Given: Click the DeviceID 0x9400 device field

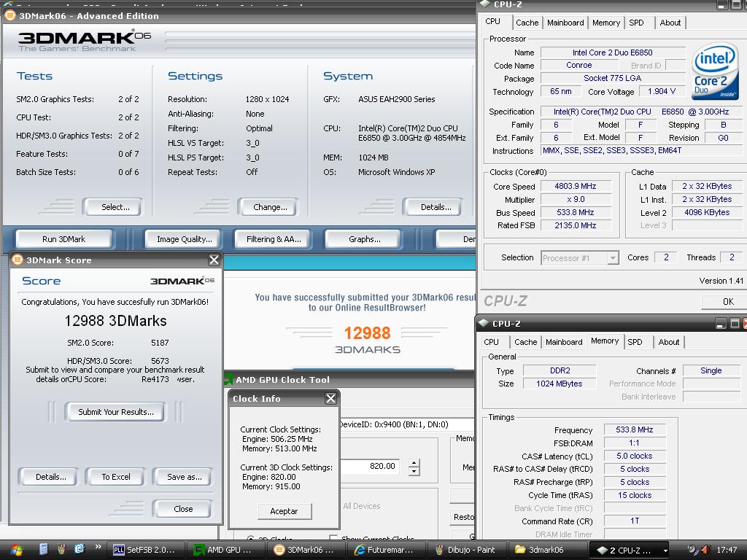Looking at the screenshot, I should (407, 424).
